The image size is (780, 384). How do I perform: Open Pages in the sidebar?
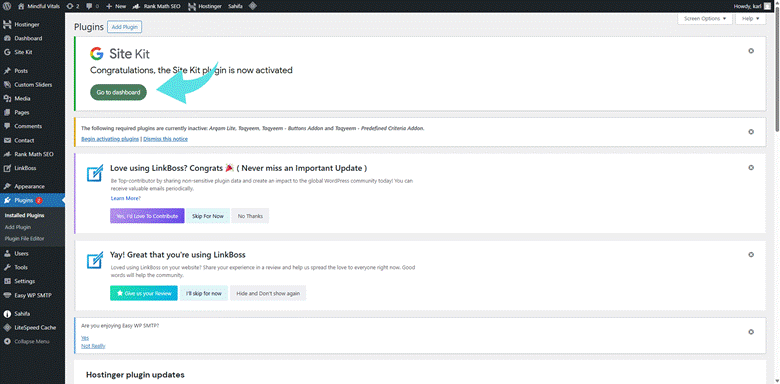click(32, 112)
